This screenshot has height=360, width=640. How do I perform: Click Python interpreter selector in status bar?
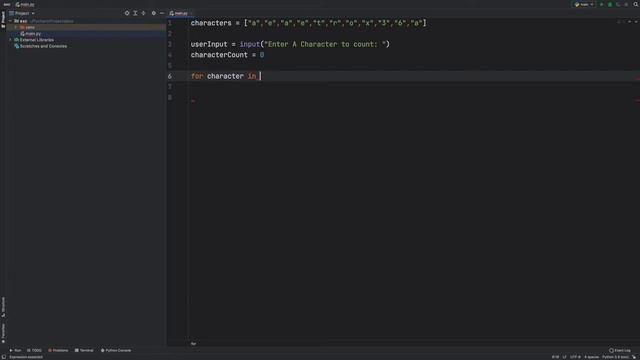point(616,357)
